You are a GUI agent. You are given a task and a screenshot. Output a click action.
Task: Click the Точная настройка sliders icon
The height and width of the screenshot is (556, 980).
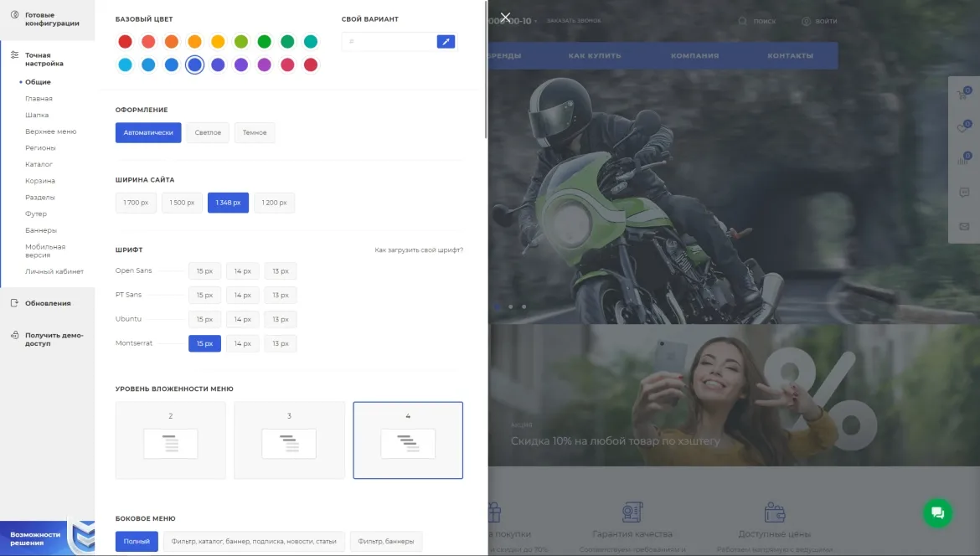pyautogui.click(x=14, y=55)
